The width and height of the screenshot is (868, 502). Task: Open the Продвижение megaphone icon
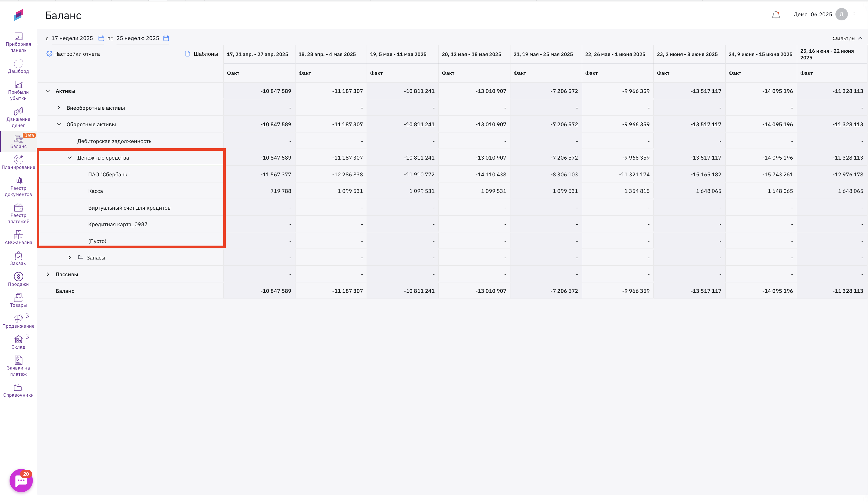18,318
